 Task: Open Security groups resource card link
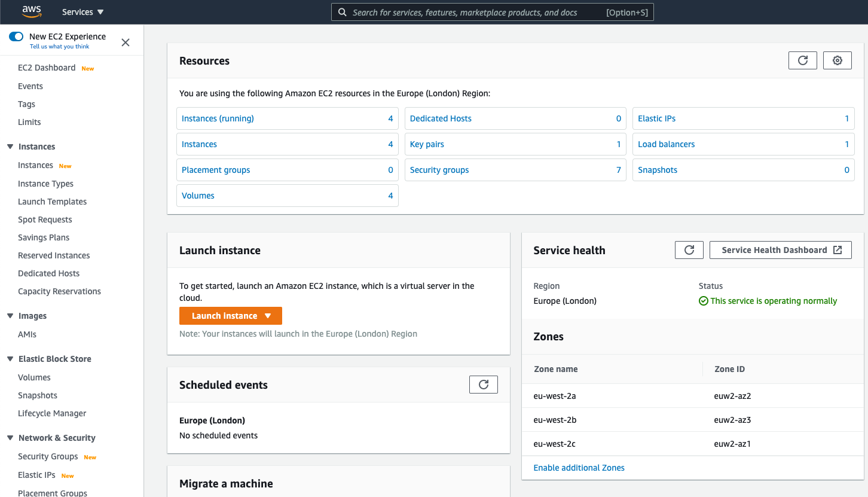tap(439, 170)
